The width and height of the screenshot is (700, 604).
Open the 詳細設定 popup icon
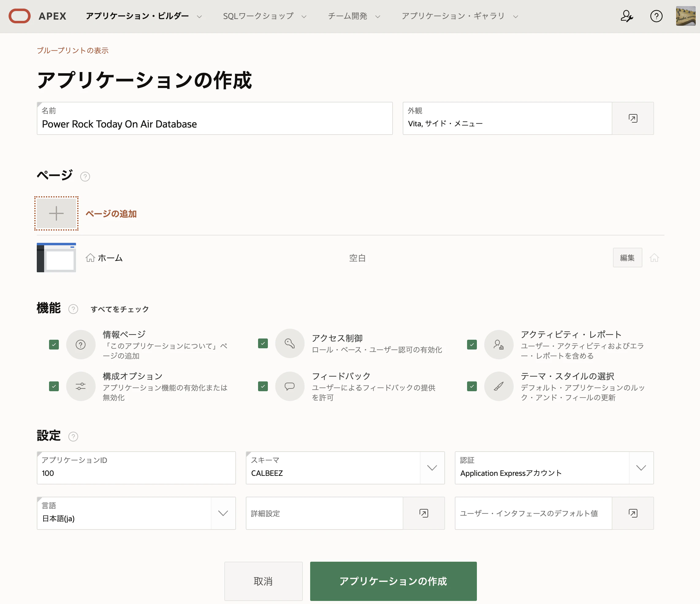(424, 513)
